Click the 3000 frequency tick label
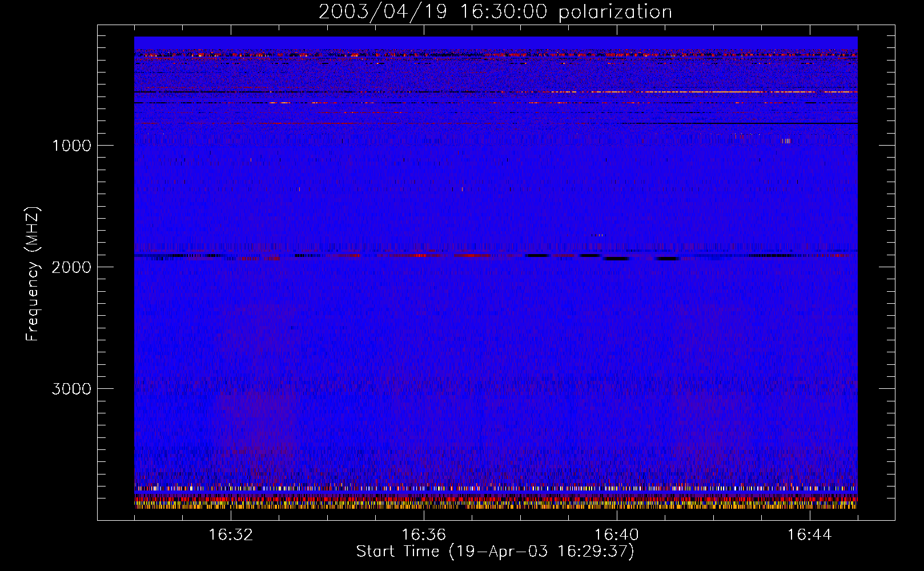Image resolution: width=924 pixels, height=571 pixels. pyautogui.click(x=71, y=389)
